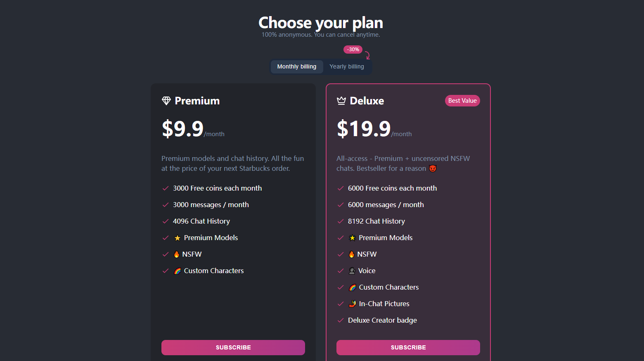
Task: Click the -30% discount badge
Action: click(353, 50)
